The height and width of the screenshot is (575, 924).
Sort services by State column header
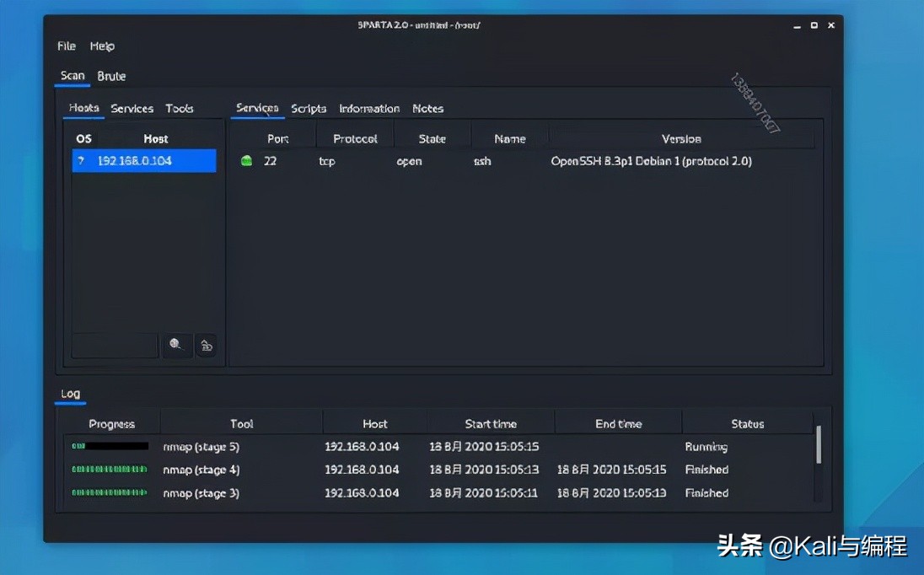coord(432,139)
